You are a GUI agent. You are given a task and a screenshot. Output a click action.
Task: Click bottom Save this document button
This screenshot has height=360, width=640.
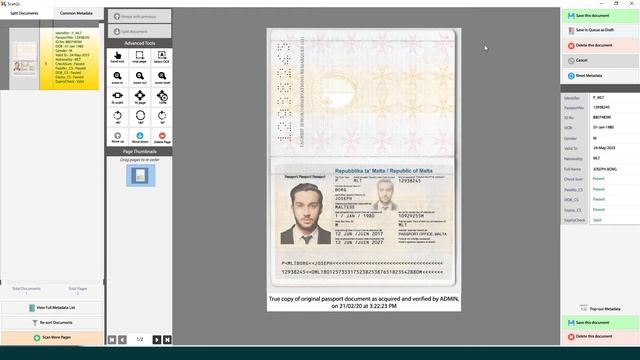(x=600, y=322)
